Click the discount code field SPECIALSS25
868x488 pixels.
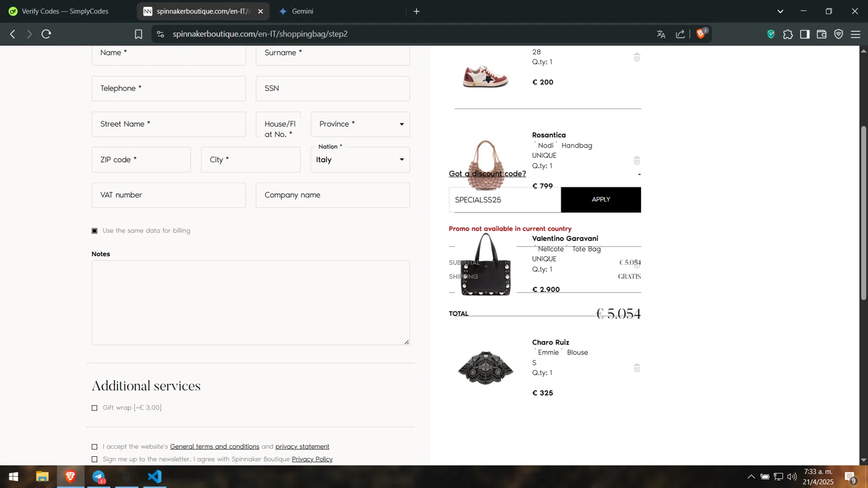(x=505, y=199)
